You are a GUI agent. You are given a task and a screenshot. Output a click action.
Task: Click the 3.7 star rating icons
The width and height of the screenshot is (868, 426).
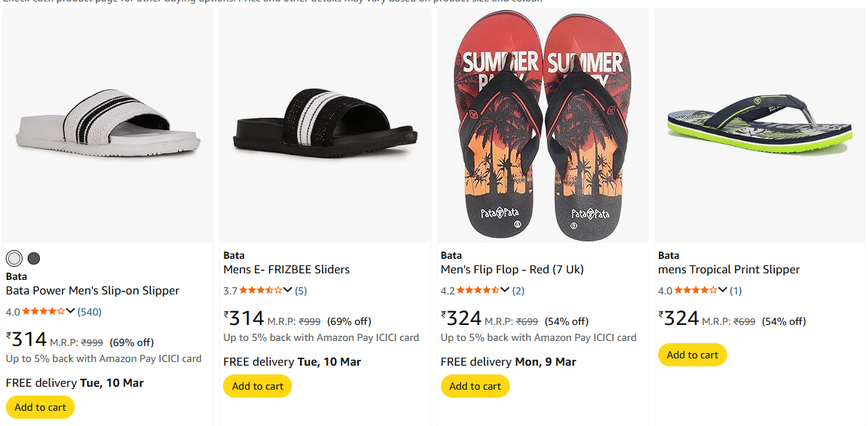(x=261, y=291)
